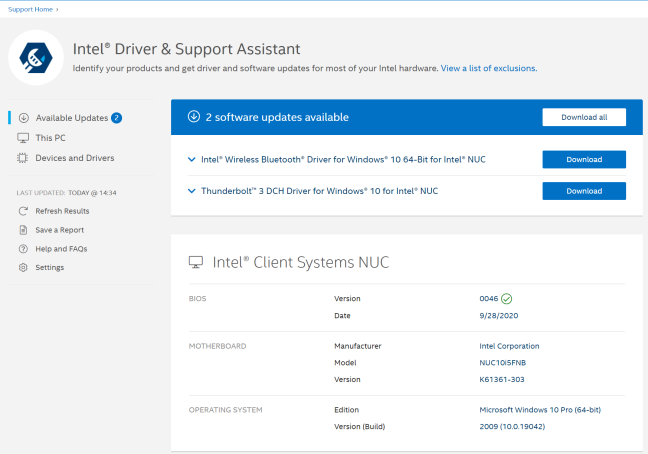Image resolution: width=648 pixels, height=454 pixels.
Task: Click the Settings gear icon
Action: tap(23, 267)
